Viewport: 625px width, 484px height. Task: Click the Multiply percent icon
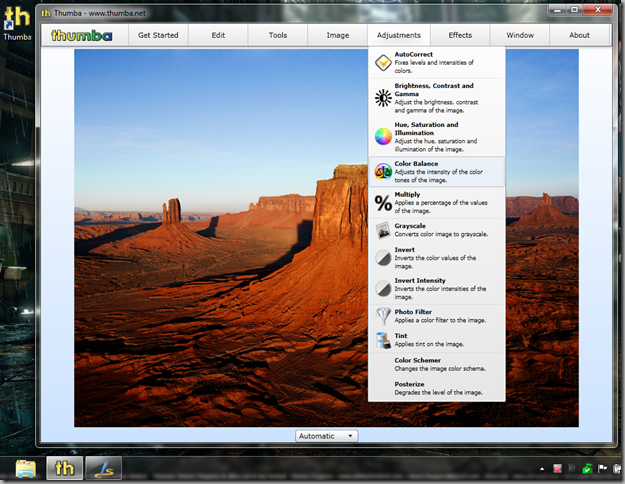click(383, 203)
